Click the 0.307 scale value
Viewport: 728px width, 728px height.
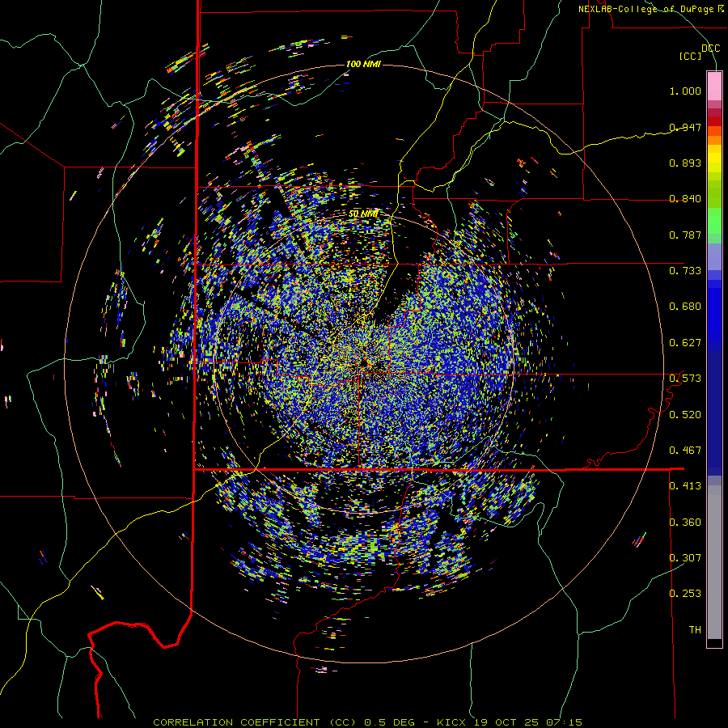[685, 558]
